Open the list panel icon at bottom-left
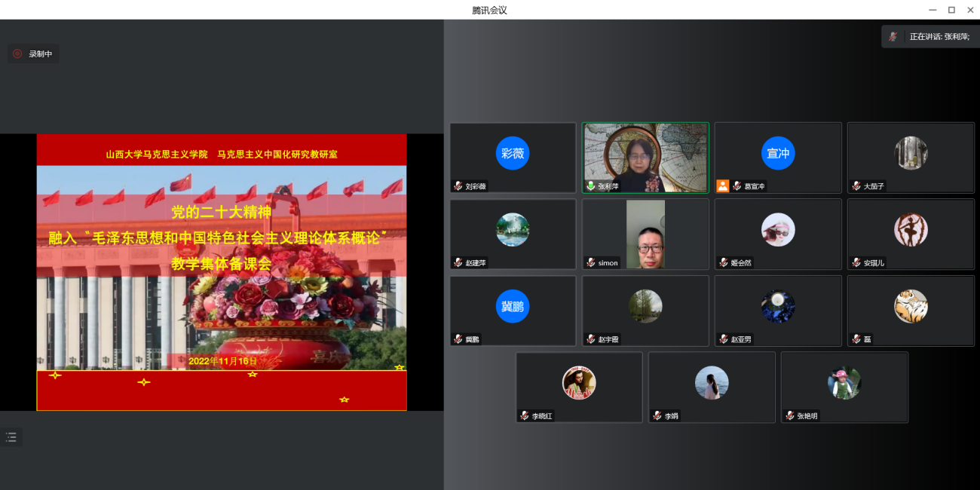This screenshot has height=490, width=980. click(11, 437)
